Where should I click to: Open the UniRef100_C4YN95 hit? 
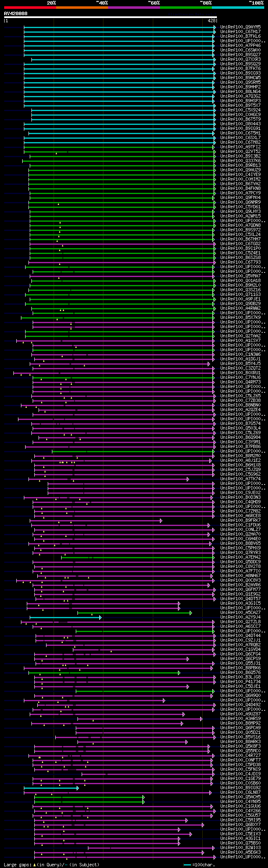(x=240, y=801)
